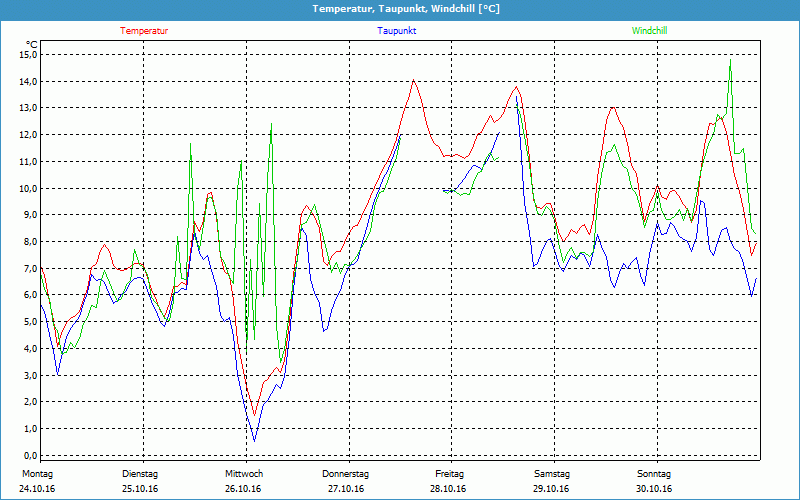
Task: Click the blue dew point minimum near 0.5°C on Mittwoch
Action: 255,440
